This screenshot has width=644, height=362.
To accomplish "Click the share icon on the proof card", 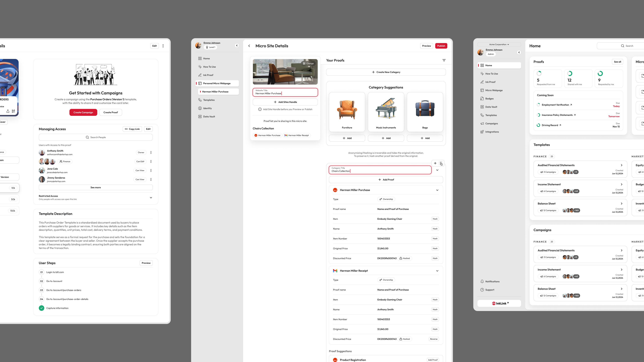I will [x=8, y=111].
